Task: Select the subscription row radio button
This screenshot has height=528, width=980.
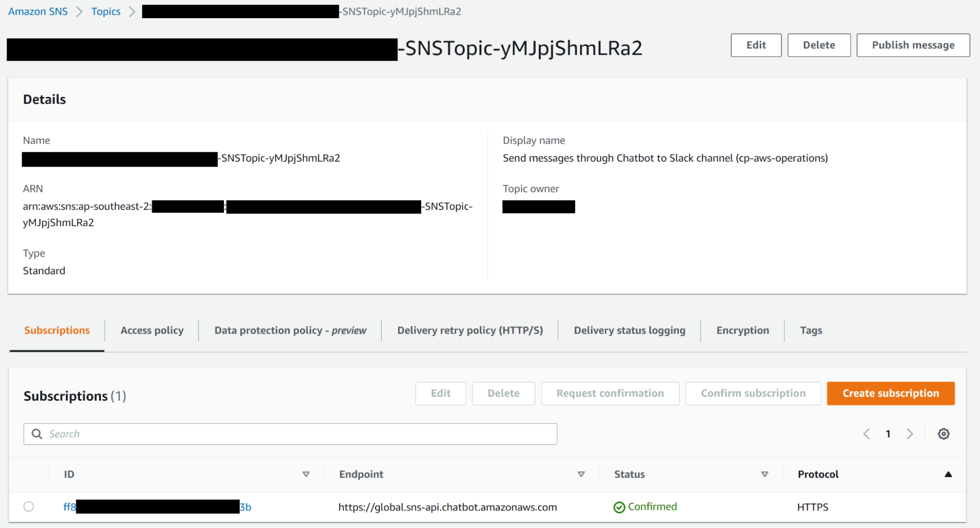Action: (29, 506)
